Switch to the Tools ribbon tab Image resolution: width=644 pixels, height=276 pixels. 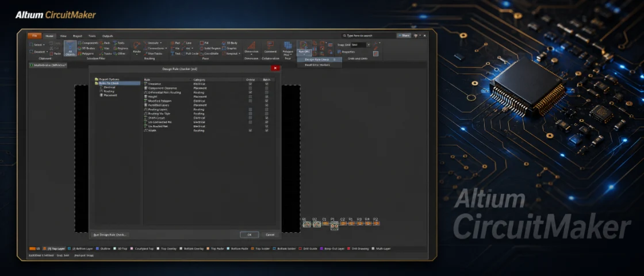[92, 36]
